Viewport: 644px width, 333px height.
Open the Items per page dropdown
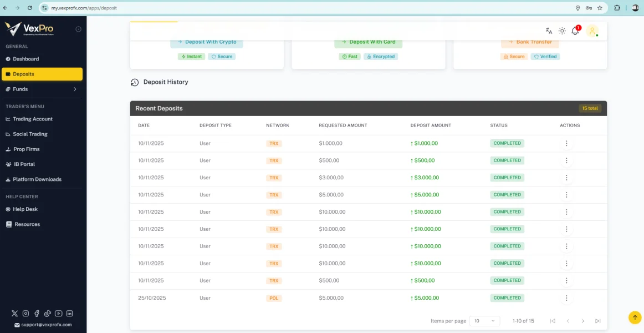484,321
